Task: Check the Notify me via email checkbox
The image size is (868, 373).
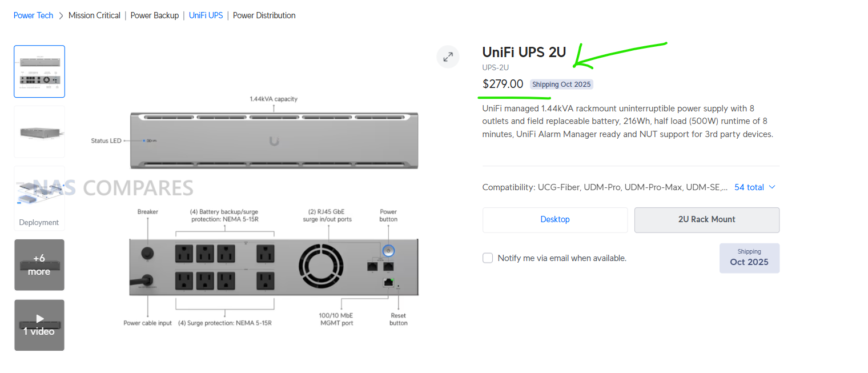Action: (488, 258)
